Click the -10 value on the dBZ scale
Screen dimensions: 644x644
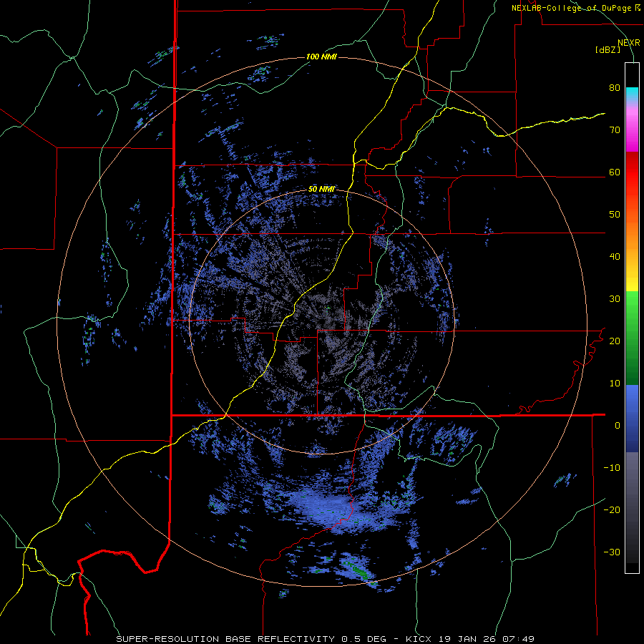coord(612,468)
